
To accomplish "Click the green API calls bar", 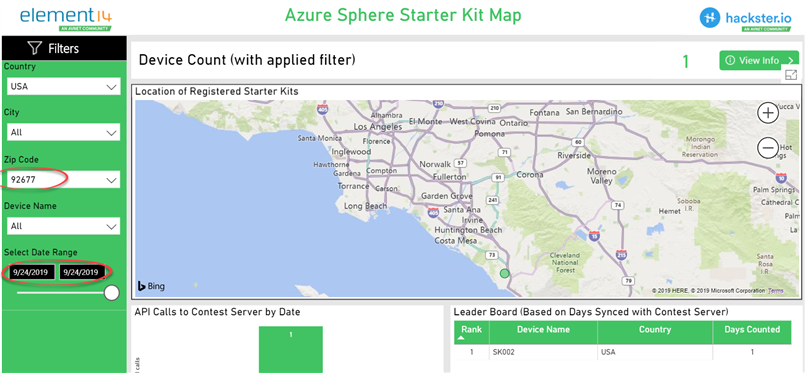I will point(291,349).
